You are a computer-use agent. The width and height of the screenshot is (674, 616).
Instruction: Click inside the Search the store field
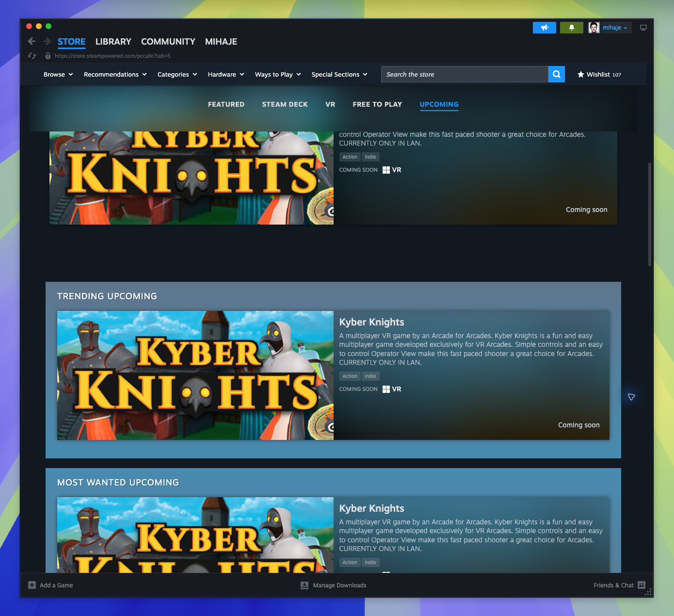pyautogui.click(x=465, y=74)
